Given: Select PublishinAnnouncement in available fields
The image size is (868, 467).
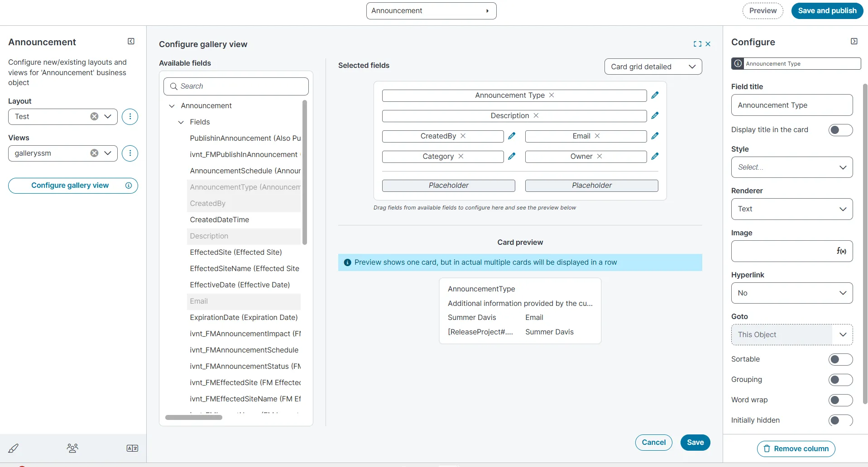Looking at the screenshot, I should (x=245, y=138).
